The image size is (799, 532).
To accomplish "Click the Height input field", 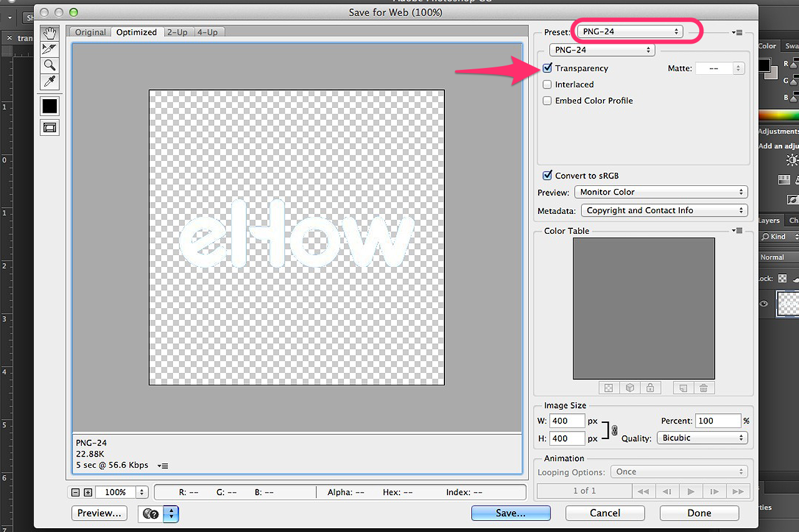I will click(567, 438).
